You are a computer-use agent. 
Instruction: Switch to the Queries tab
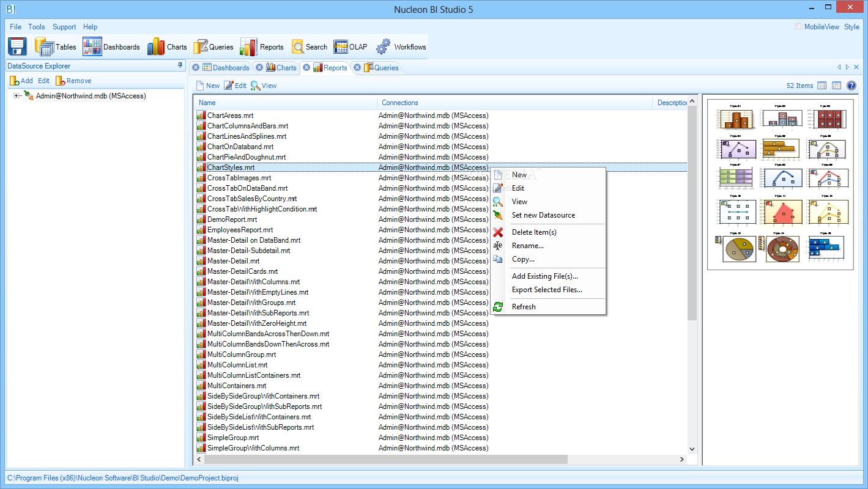pyautogui.click(x=381, y=68)
